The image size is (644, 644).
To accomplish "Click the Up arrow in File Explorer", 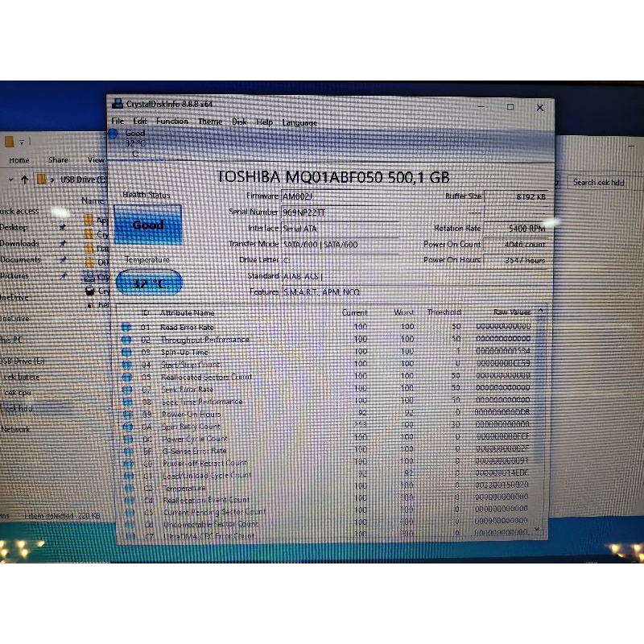I will tap(25, 180).
